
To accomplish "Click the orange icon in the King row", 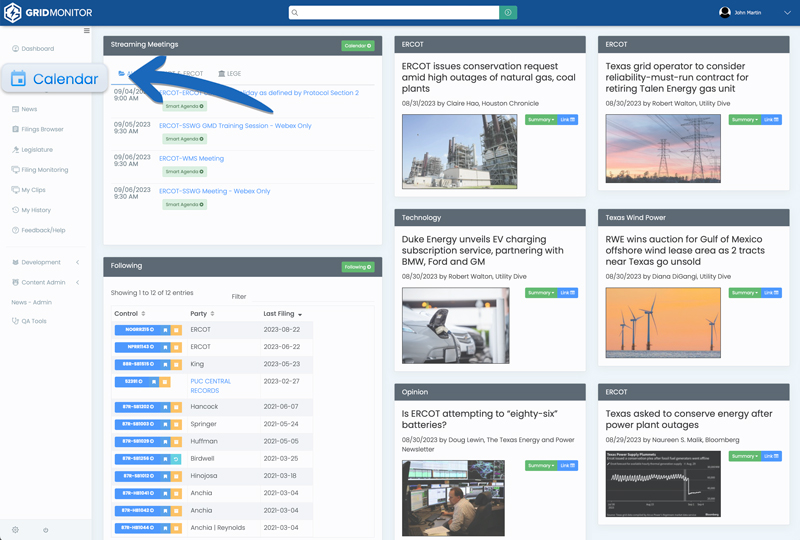I will coord(176,364).
